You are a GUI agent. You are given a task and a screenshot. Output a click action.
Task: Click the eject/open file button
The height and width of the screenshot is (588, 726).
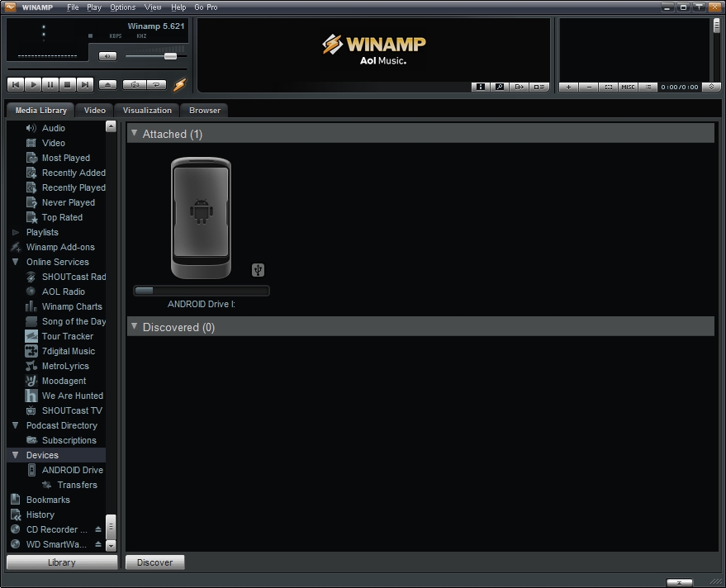click(x=108, y=85)
